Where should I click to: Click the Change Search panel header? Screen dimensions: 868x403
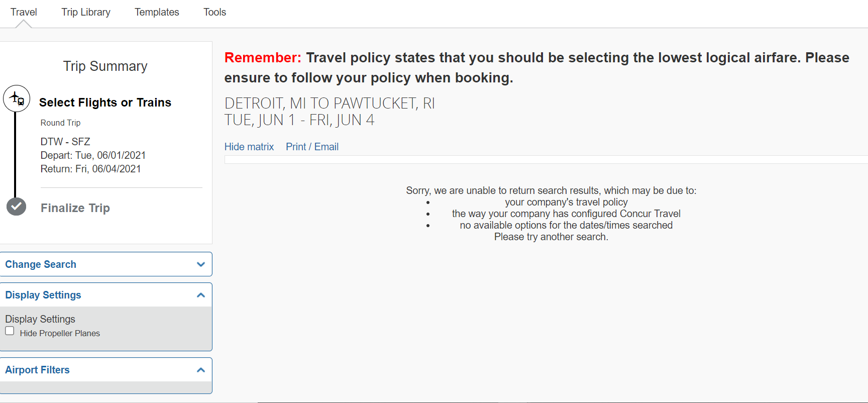(x=106, y=264)
